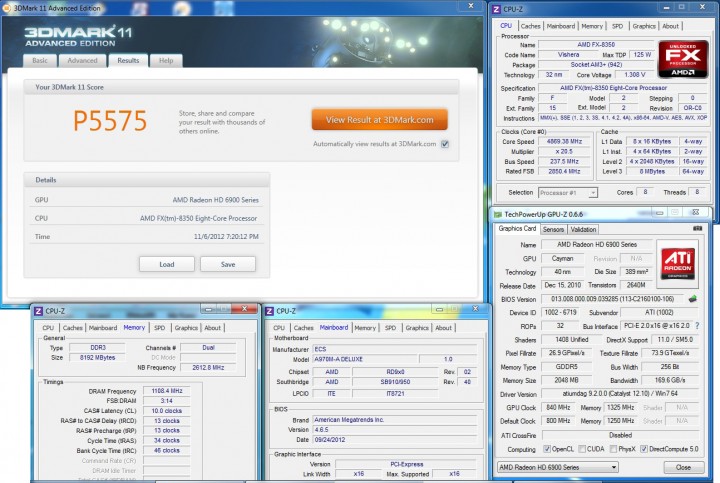This screenshot has height=483, width=720.
Task: Click the CPU-Z title icon in Mainboard window
Action: (x=270, y=311)
